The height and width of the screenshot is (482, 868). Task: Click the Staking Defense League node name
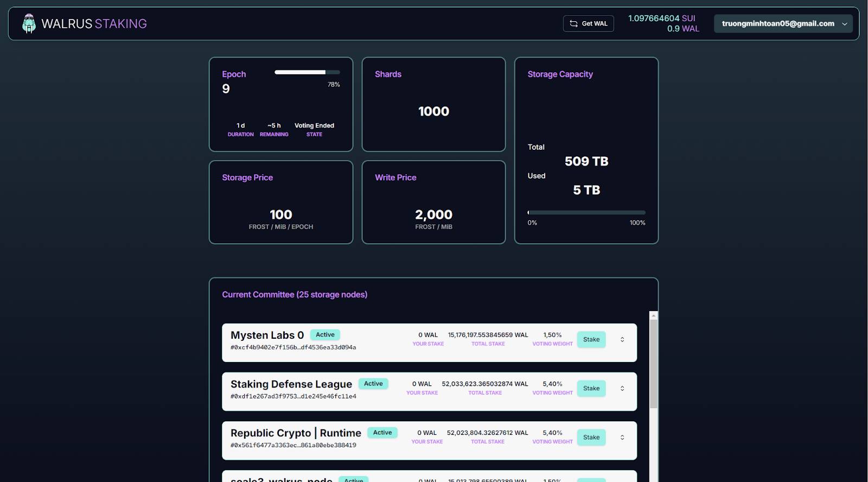291,384
